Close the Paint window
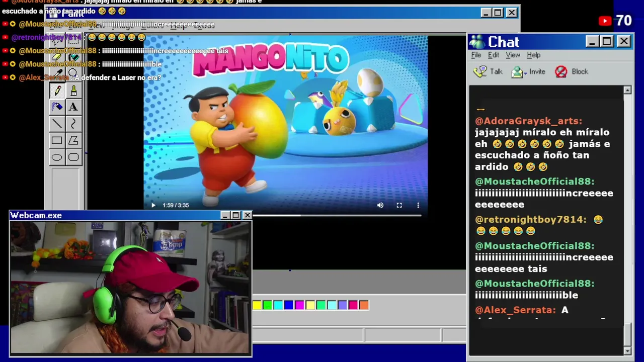 click(x=511, y=13)
